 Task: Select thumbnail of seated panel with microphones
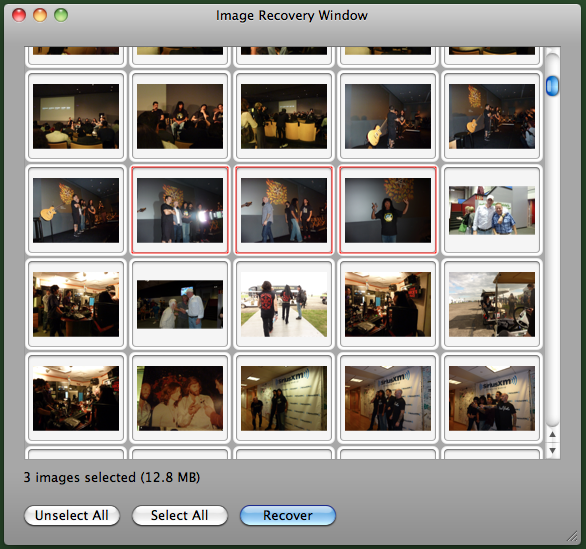180,116
